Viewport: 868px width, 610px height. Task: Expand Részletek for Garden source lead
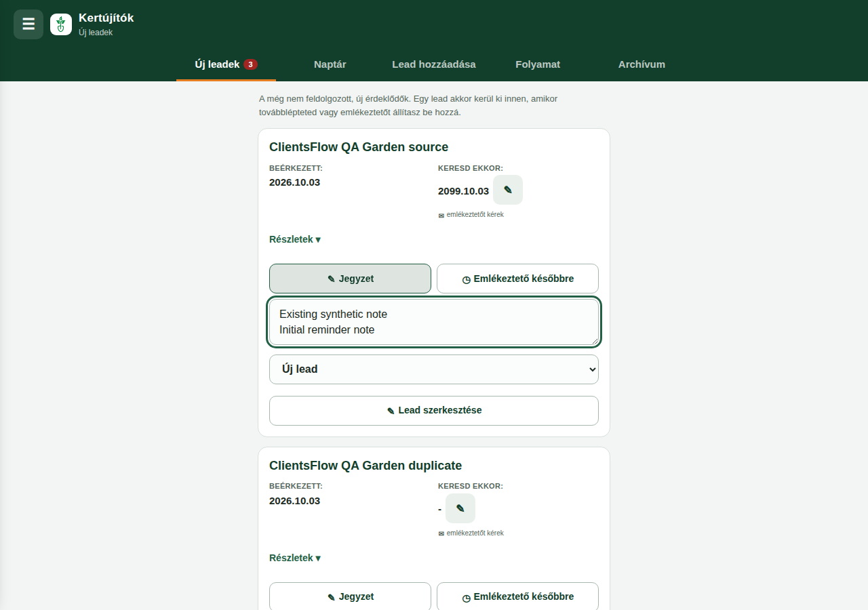[x=295, y=239]
